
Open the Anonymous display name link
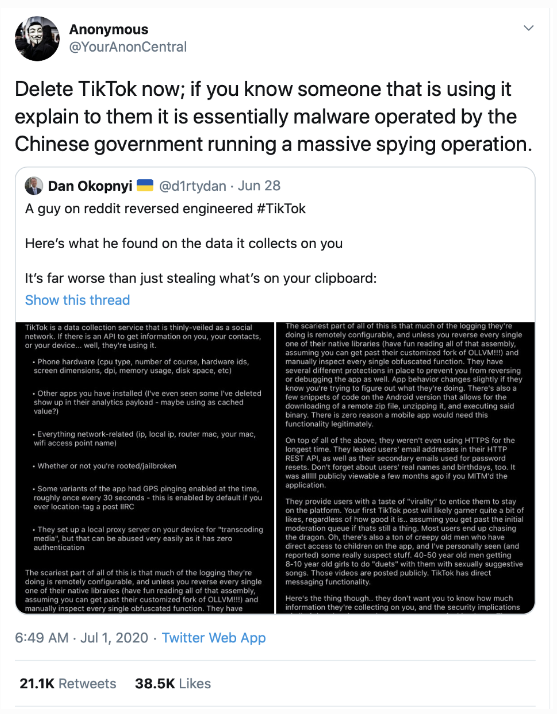108,29
